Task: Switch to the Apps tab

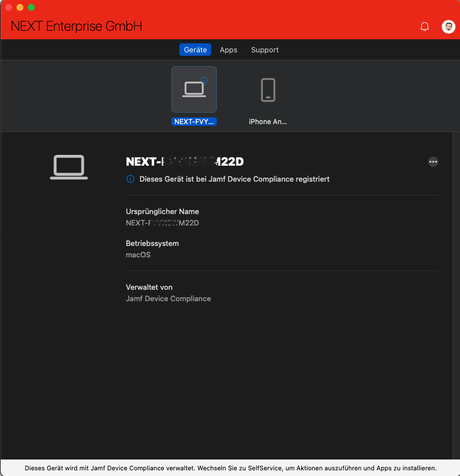Action: [228, 50]
